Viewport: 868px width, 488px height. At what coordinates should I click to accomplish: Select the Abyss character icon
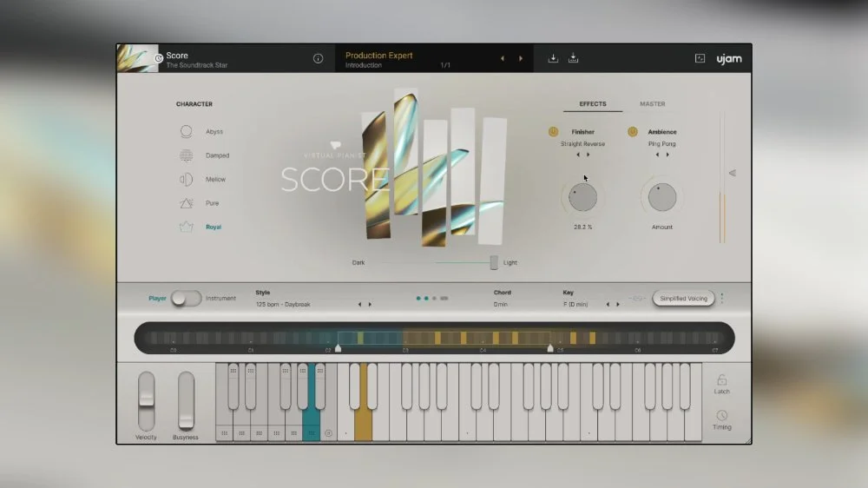pos(186,131)
